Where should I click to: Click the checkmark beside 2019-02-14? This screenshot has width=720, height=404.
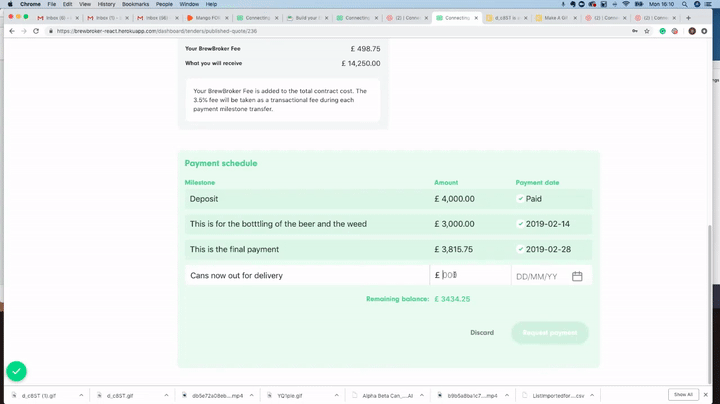[520, 224]
